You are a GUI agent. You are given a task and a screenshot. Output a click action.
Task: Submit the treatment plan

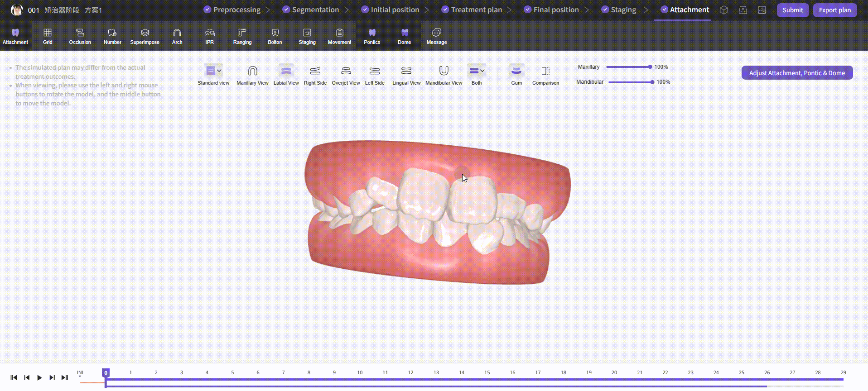point(793,10)
